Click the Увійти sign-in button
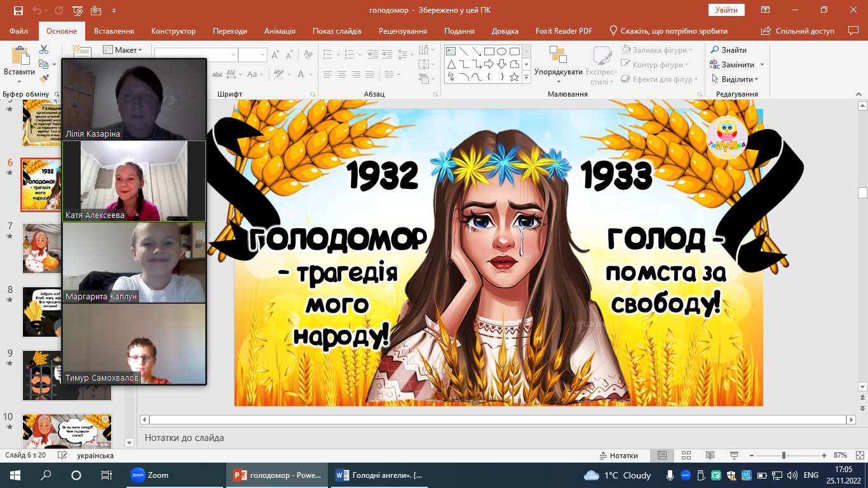Viewport: 868px width, 488px height. click(726, 10)
